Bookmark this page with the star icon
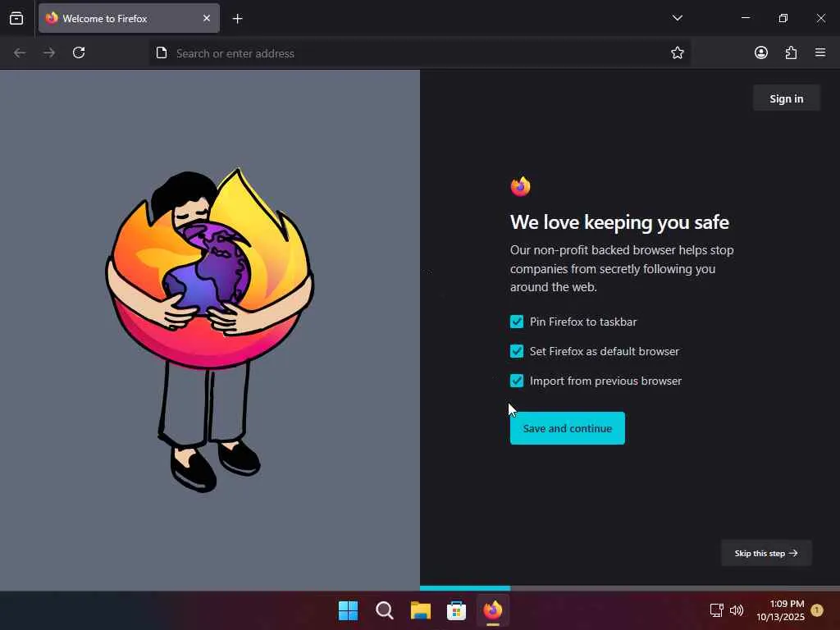The width and height of the screenshot is (840, 630). [677, 52]
